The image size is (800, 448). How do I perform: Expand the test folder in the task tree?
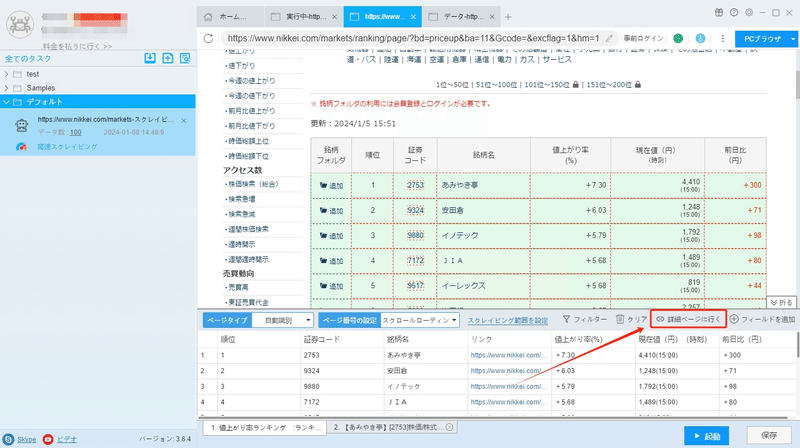pyautogui.click(x=6, y=74)
